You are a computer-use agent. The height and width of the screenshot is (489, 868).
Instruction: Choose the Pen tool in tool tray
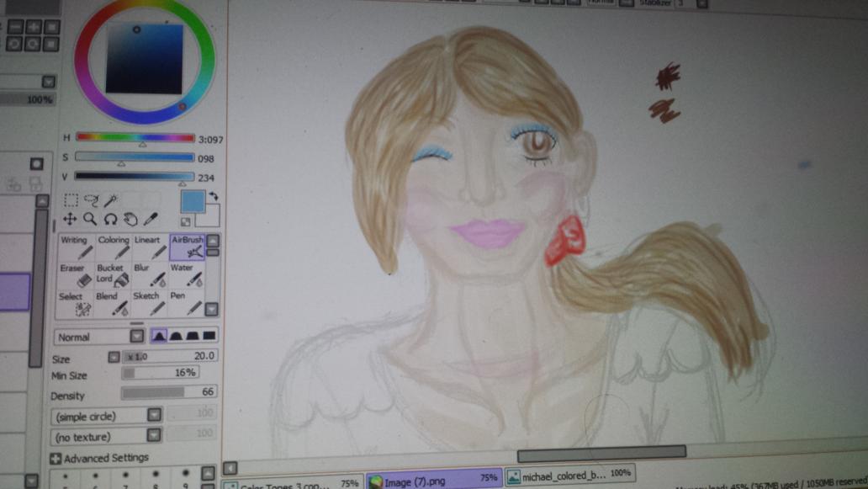(186, 304)
